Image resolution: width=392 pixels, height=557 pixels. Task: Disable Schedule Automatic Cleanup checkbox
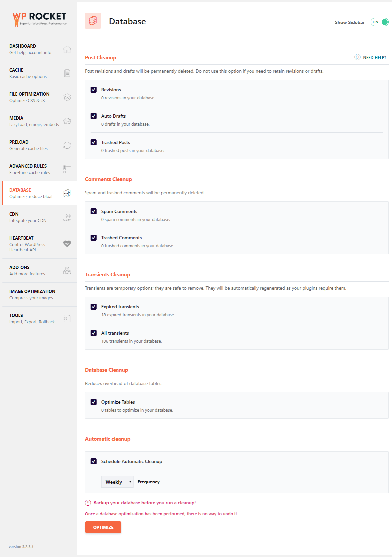[x=94, y=461]
